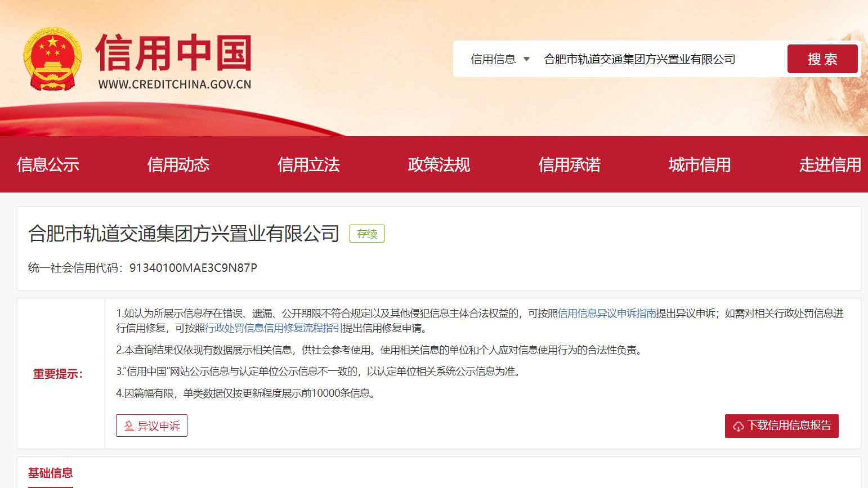Click the 信用中国 site title logo
This screenshot has width=868, height=488.
click(174, 53)
